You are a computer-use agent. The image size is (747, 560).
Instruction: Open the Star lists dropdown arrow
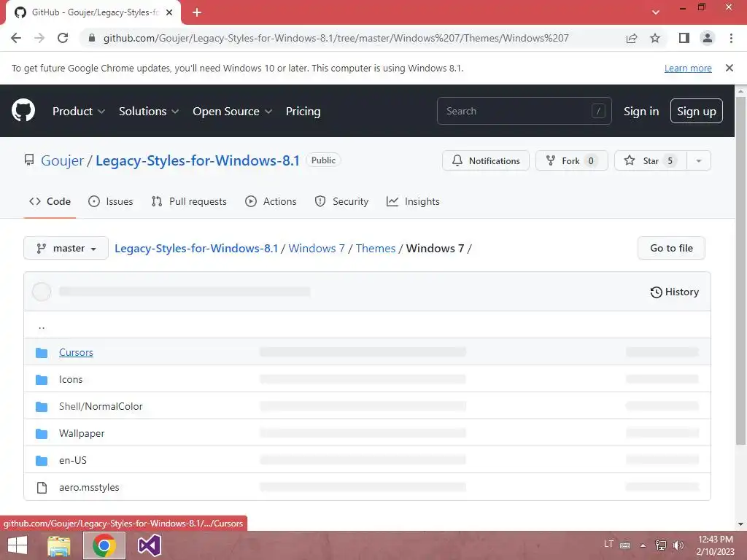[x=699, y=160]
